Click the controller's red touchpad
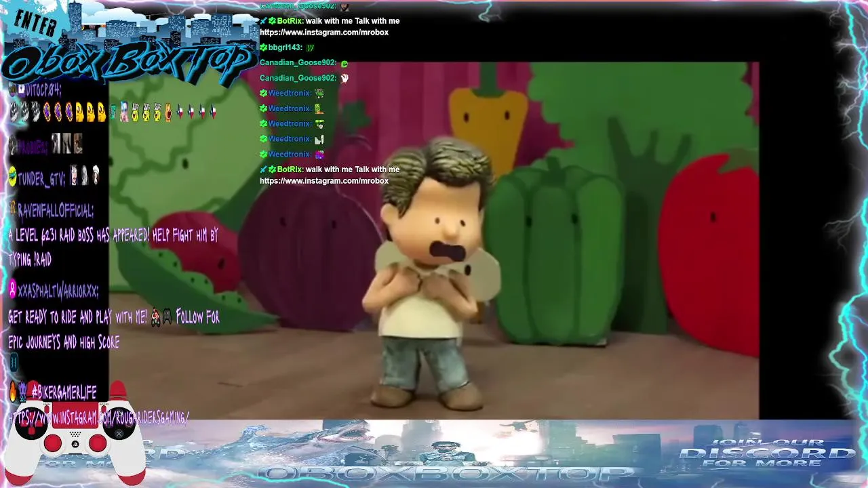868x488 pixels. pos(75,415)
